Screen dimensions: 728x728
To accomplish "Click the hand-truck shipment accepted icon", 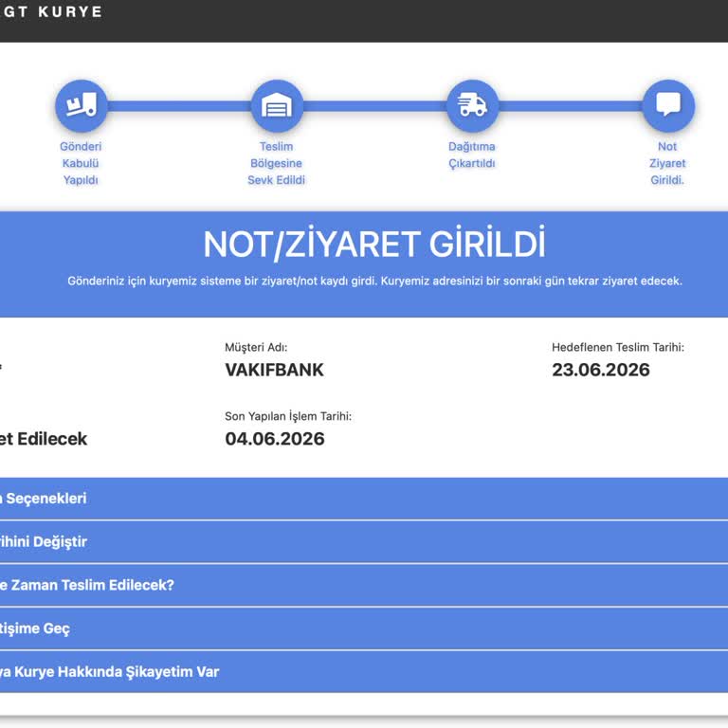I will click(82, 106).
